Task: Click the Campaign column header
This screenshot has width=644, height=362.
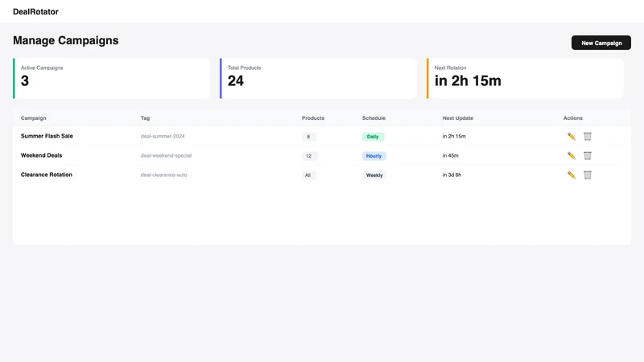Action: click(x=34, y=117)
